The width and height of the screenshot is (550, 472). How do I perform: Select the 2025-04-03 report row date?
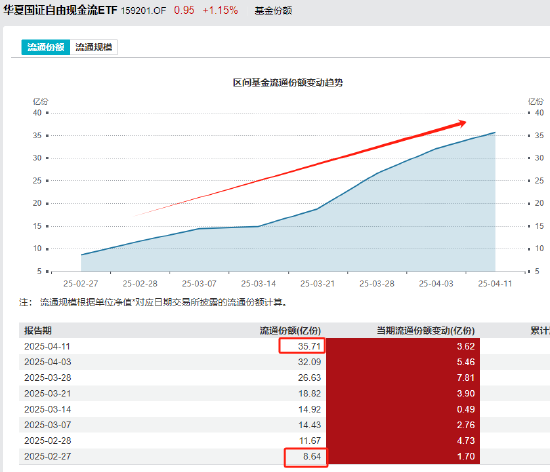47,362
